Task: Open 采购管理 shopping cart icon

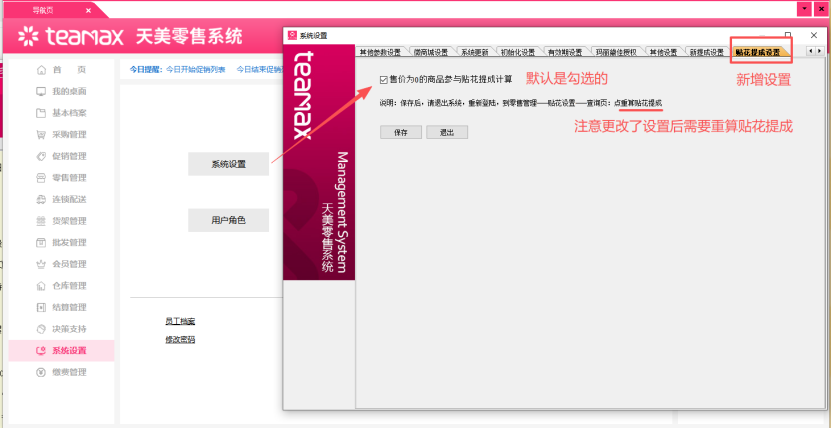Action: click(x=41, y=135)
